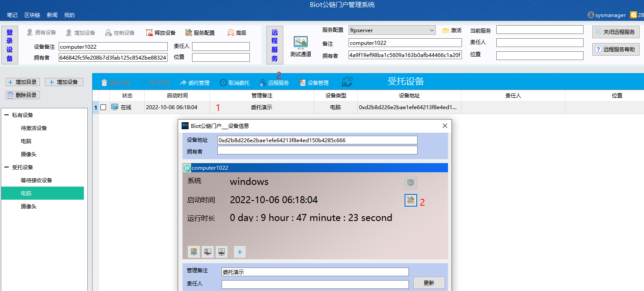Click the wrench tools icon in device info

coord(411,200)
